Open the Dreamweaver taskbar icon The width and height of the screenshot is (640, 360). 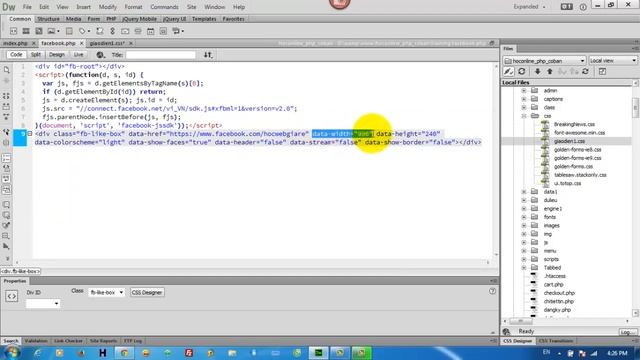318,353
